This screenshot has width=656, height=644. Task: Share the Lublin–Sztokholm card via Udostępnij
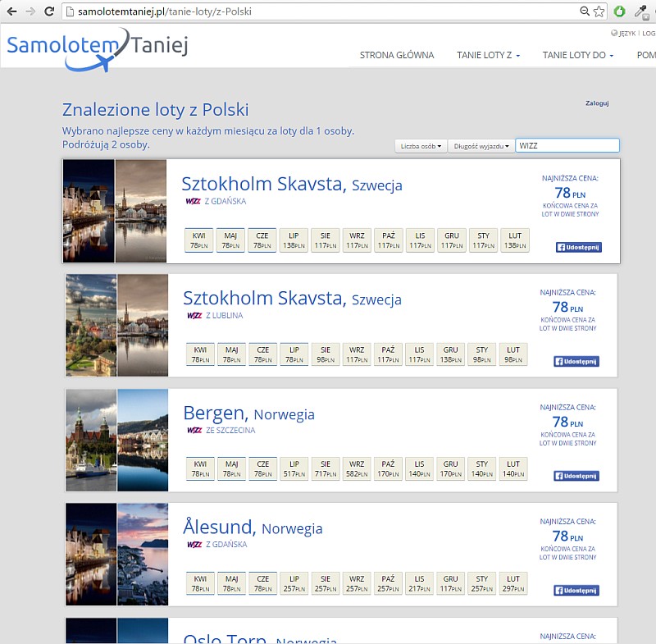(x=576, y=362)
